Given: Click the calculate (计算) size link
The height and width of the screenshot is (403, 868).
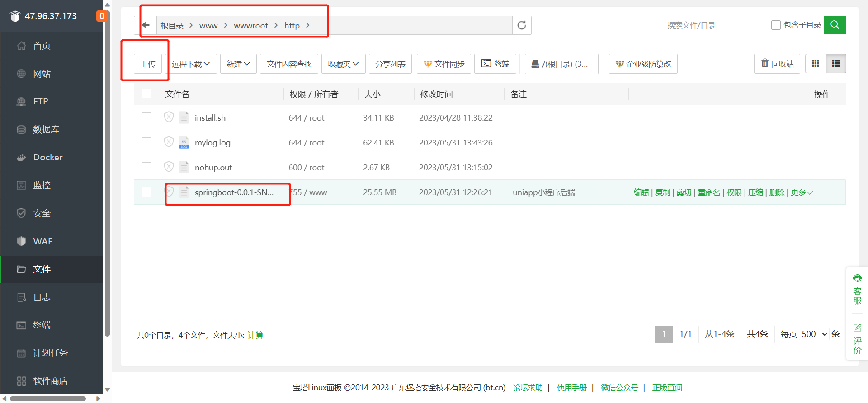Looking at the screenshot, I should point(255,335).
